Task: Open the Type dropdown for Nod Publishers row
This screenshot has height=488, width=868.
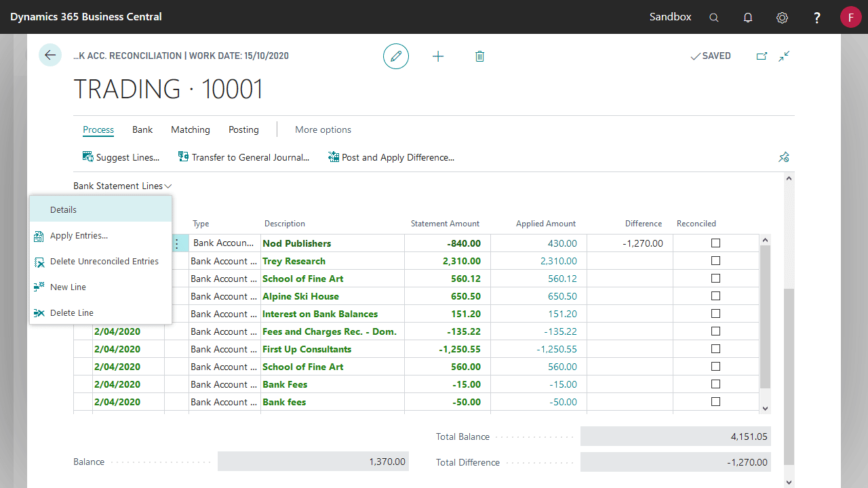Action: point(224,243)
